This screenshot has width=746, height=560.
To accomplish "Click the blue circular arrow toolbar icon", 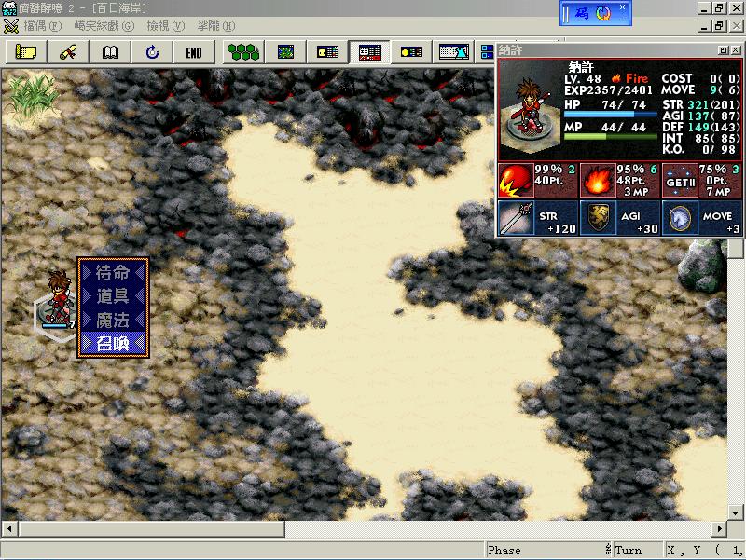I will tap(152, 52).
